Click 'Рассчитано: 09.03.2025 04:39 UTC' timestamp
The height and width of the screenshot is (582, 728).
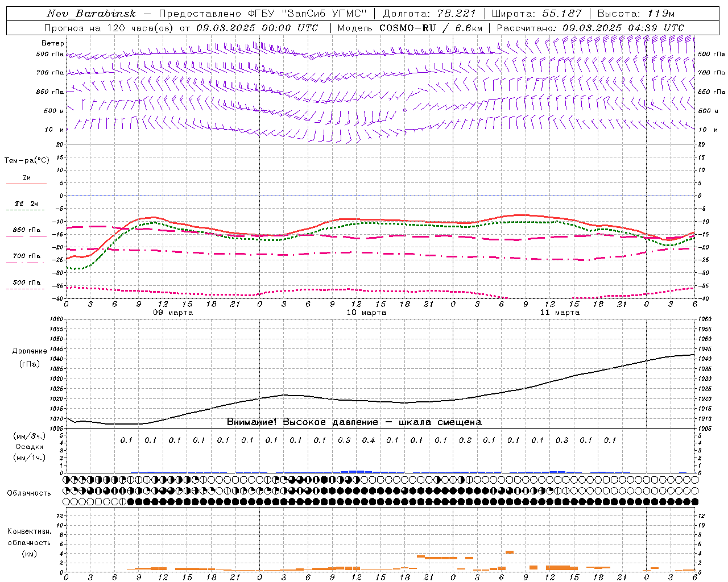click(x=590, y=28)
